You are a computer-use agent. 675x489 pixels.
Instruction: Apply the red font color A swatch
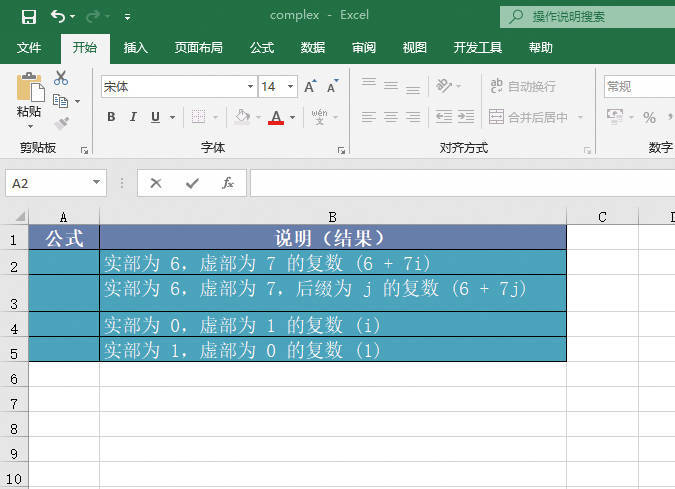(277, 117)
